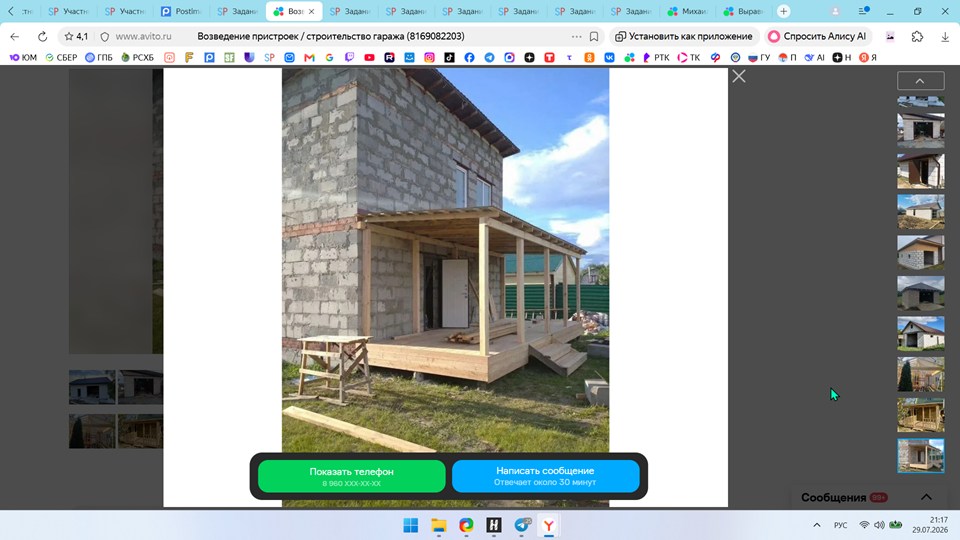Open the three-dots address bar menu

pos(576,36)
